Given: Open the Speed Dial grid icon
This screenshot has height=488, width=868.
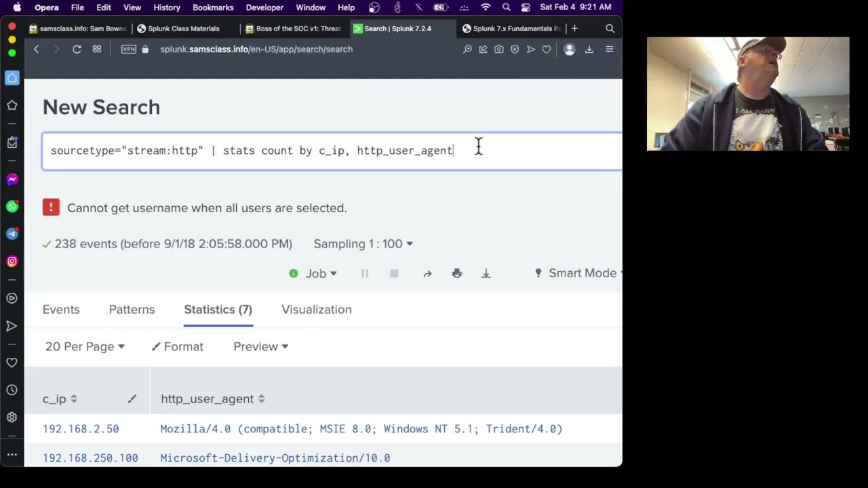Looking at the screenshot, I should click(x=97, y=49).
